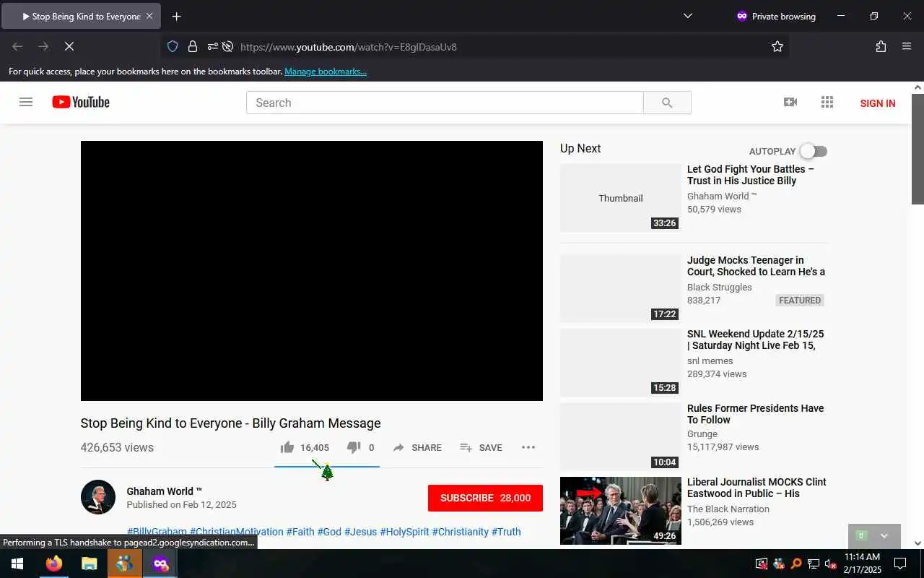Open the Black Struggles channel name
The height and width of the screenshot is (578, 924).
coord(719,288)
